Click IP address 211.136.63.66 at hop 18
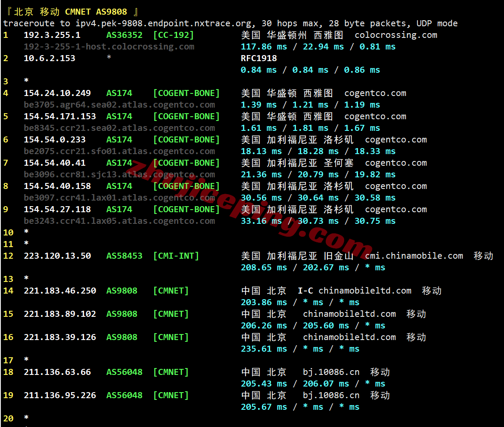Image resolution: width=504 pixels, height=427 pixels. coord(57,372)
